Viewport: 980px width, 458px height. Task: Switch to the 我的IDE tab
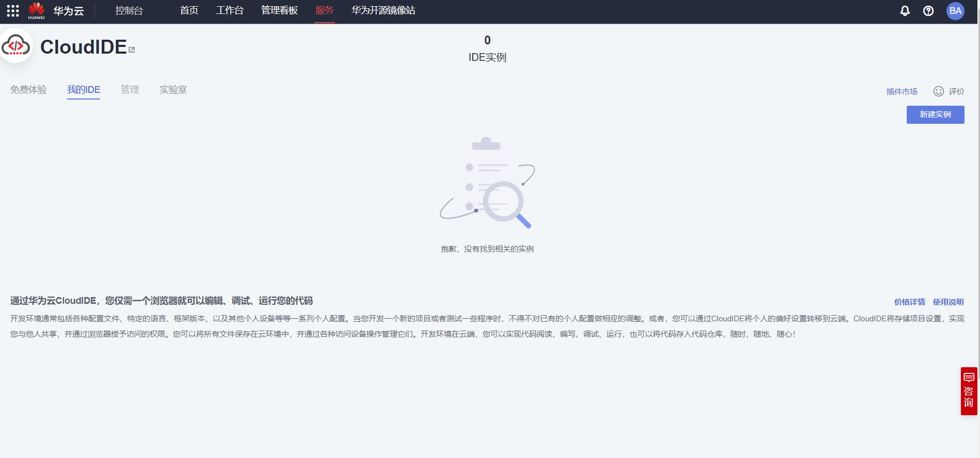pyautogui.click(x=84, y=90)
